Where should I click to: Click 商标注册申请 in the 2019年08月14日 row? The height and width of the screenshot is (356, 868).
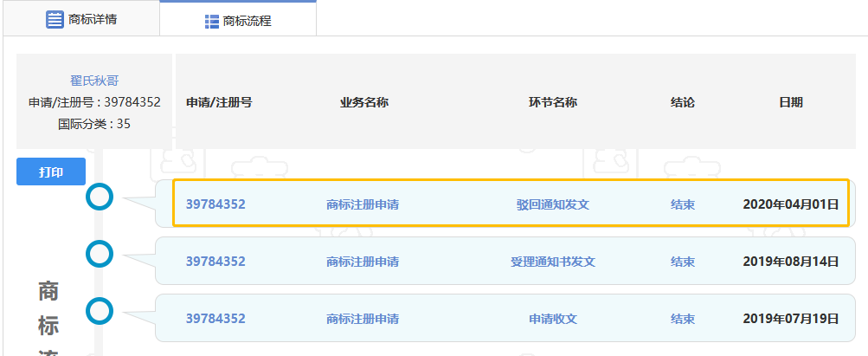coord(363,262)
